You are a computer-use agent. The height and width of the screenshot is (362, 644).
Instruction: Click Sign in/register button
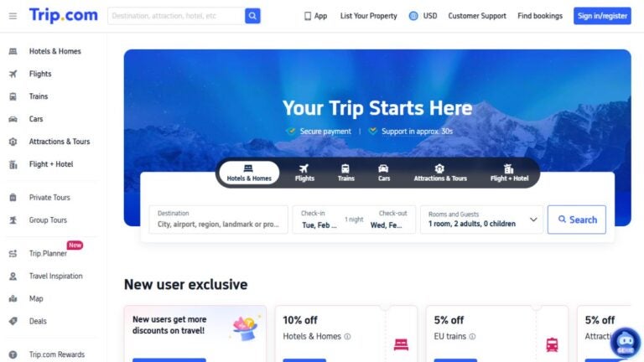(x=602, y=16)
